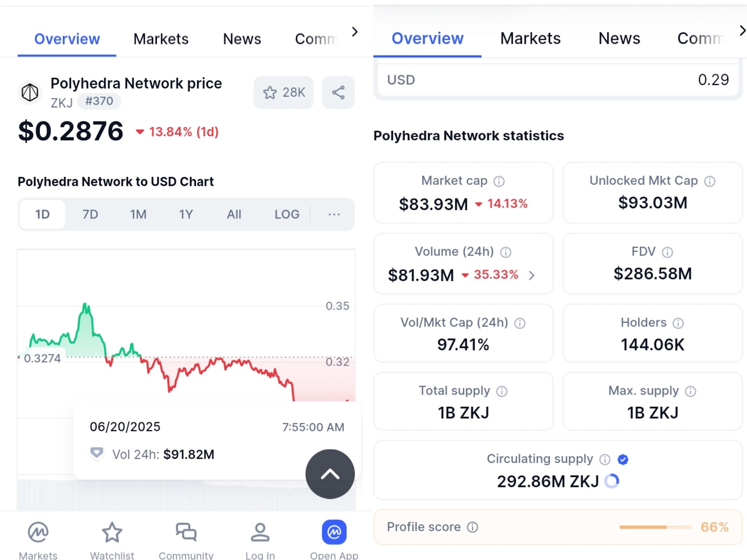Switch to Markets tab in left panel
The height and width of the screenshot is (560, 747).
[161, 39]
